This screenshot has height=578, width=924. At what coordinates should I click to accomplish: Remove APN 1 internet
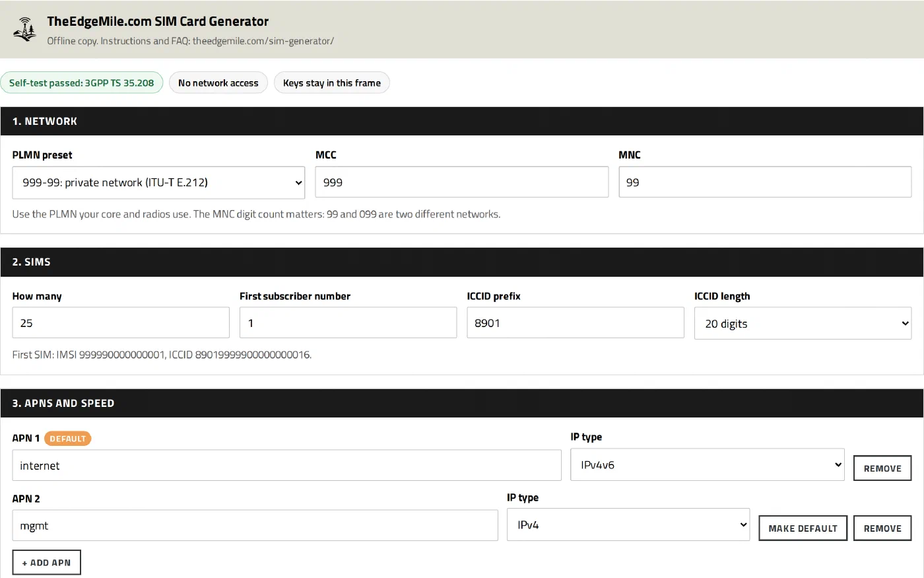pyautogui.click(x=882, y=468)
